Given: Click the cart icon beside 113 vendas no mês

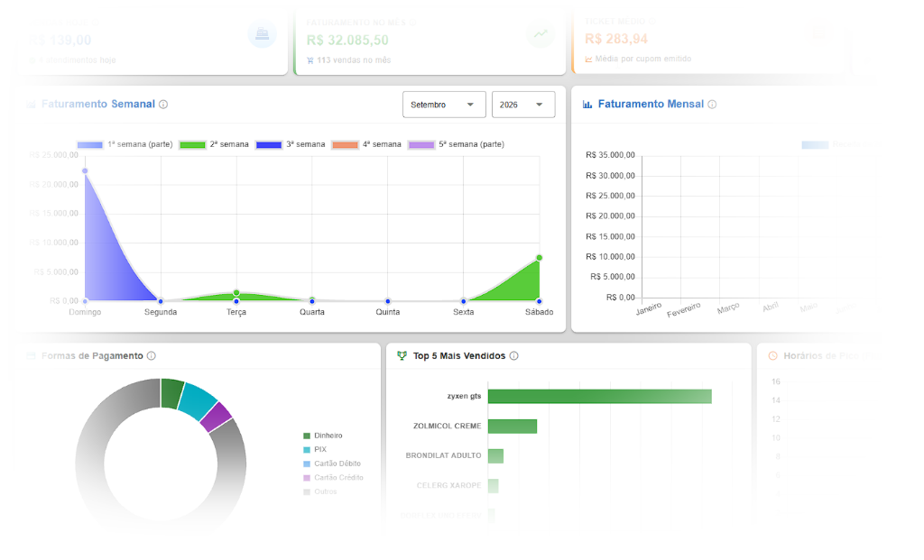Looking at the screenshot, I should coord(310,60).
